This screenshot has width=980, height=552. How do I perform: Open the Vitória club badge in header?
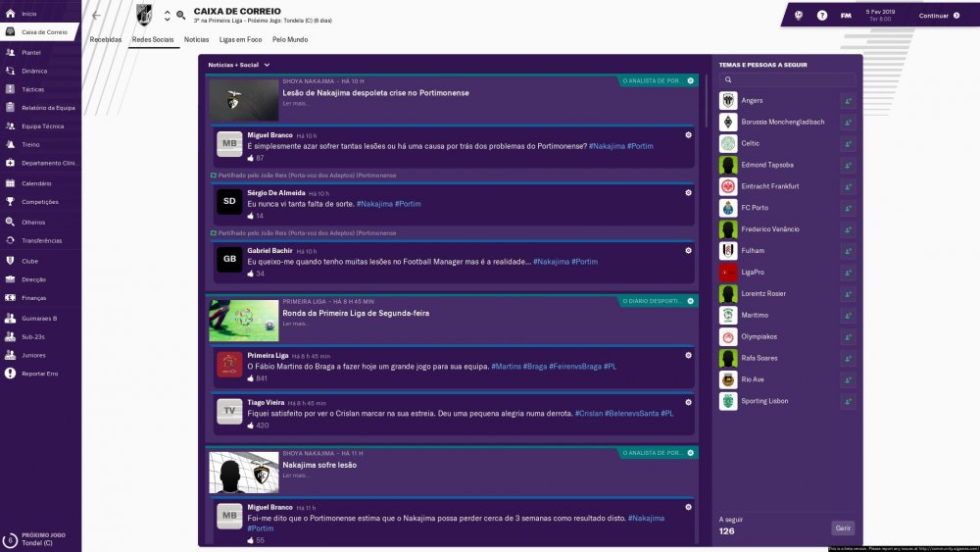tap(144, 15)
